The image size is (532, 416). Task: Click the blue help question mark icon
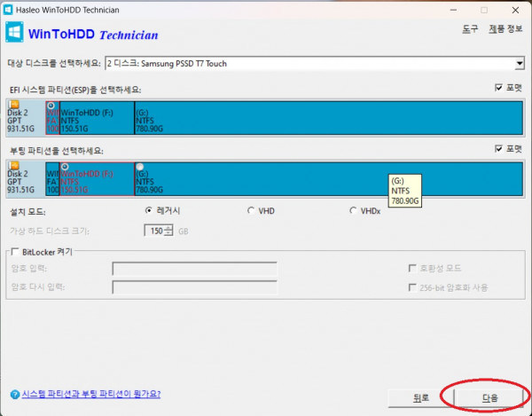coord(14,395)
